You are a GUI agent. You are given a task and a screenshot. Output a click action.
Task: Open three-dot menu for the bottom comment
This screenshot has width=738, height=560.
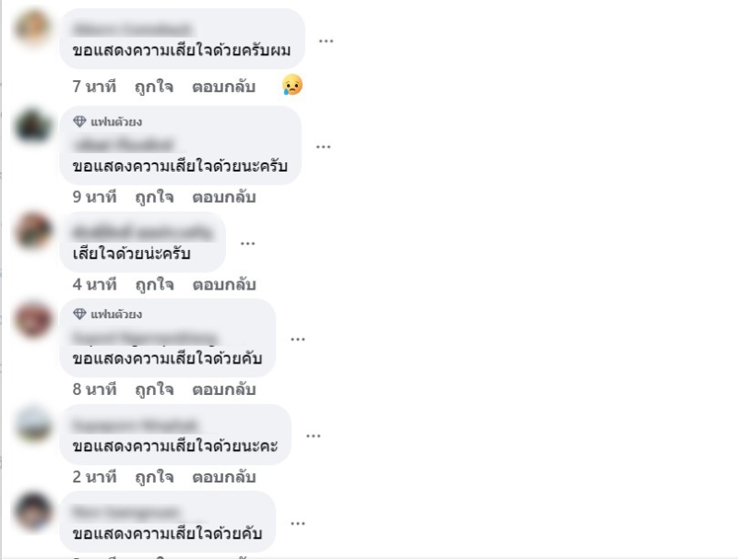click(297, 523)
